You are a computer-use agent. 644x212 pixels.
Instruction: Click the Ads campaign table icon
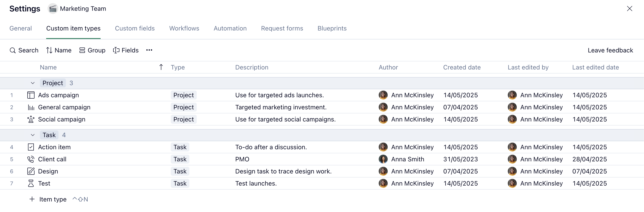31,95
